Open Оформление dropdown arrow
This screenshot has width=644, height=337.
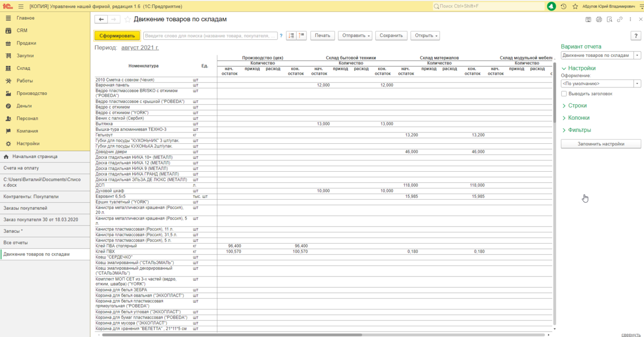(637, 84)
